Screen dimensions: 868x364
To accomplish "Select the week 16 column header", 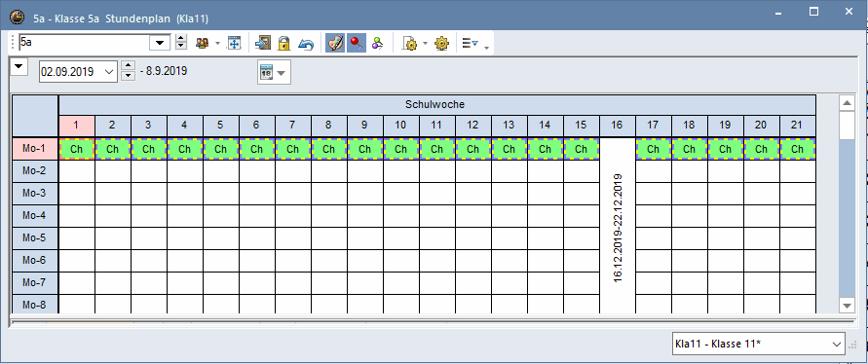I will [x=618, y=125].
